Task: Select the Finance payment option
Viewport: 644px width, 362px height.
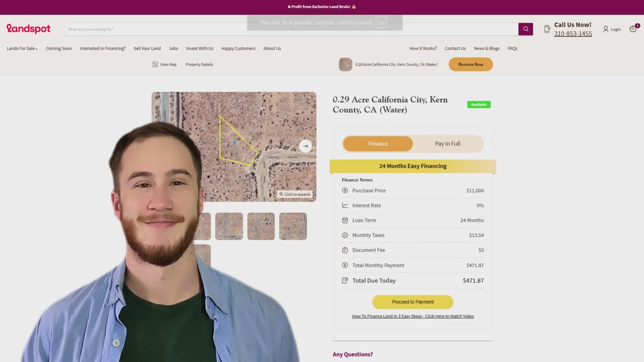Action: coord(378,144)
